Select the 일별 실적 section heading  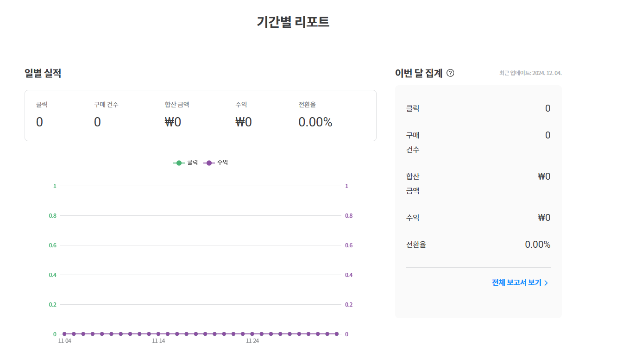43,73
